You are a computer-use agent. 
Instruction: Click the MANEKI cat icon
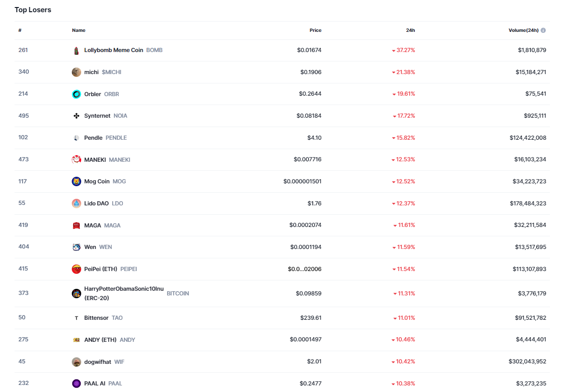point(76,160)
